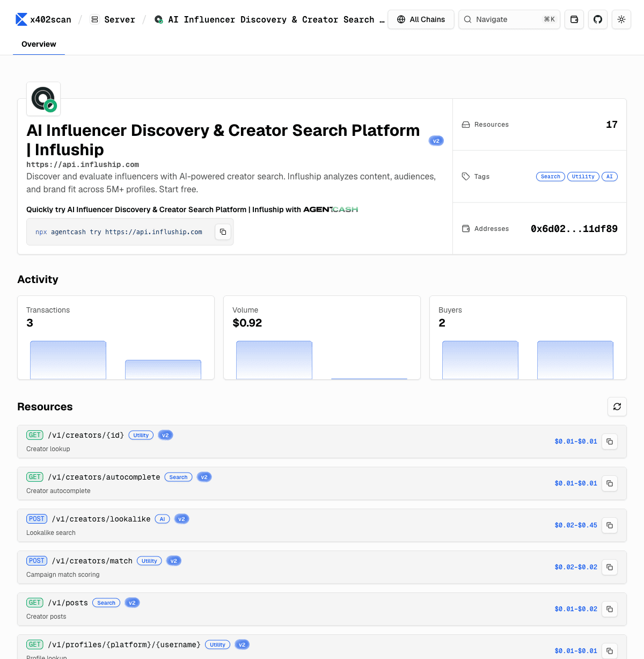Click Search tag on /v1/creators/autocomplete
Viewport: 644px width, 659px height.
[x=179, y=477]
